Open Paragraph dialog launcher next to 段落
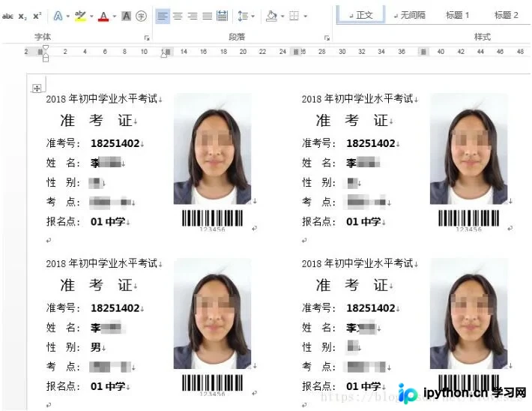Viewport: 532px width, 411px height. click(x=327, y=37)
